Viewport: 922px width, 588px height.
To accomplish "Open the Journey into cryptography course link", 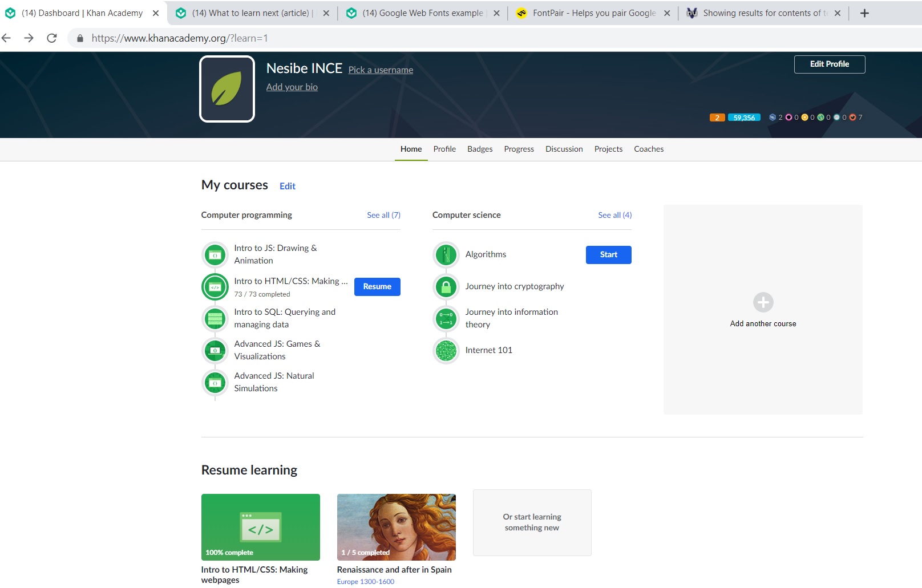I will (x=515, y=286).
